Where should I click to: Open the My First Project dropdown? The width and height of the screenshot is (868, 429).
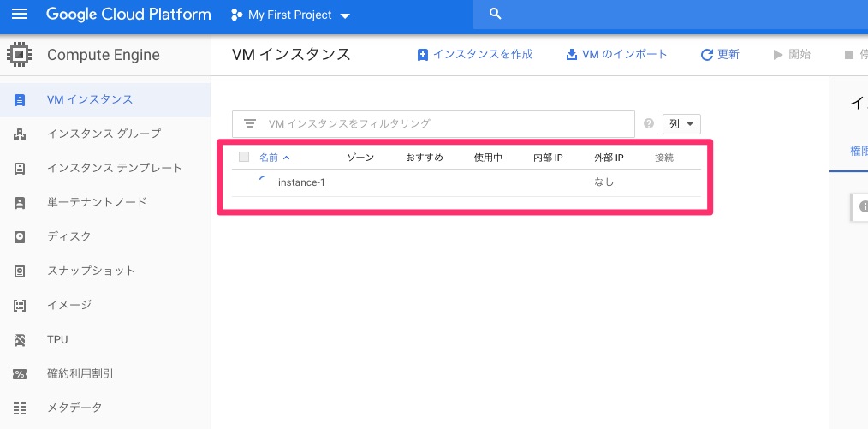(291, 15)
